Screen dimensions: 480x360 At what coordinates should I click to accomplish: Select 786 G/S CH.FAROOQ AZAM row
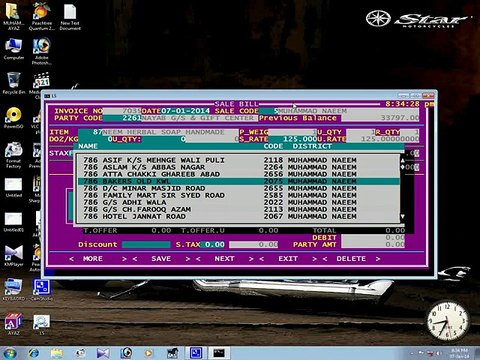pos(239,209)
